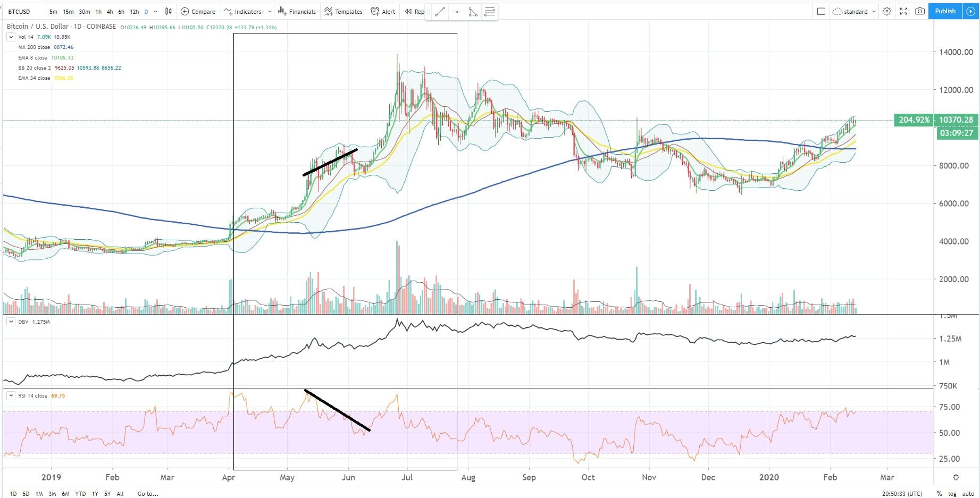Click the layout select square icon

(x=821, y=11)
